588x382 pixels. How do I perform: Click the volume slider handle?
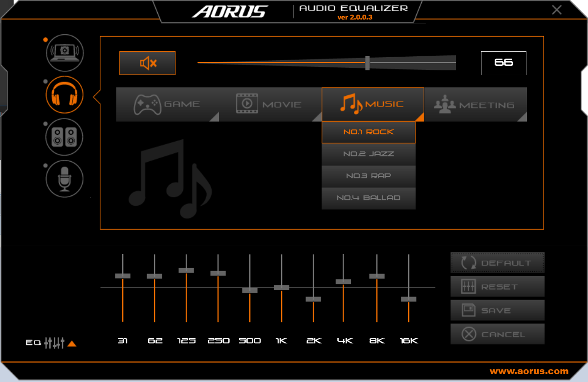368,63
